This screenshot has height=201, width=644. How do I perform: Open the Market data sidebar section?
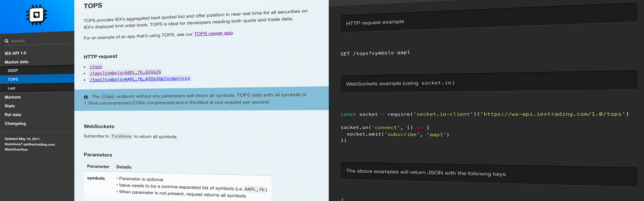(x=16, y=62)
